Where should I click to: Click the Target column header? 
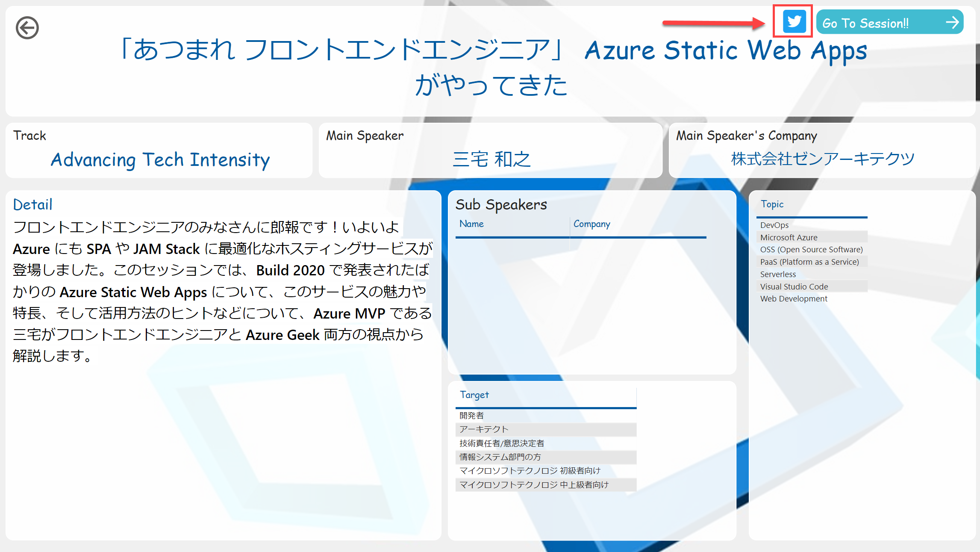pos(474,395)
